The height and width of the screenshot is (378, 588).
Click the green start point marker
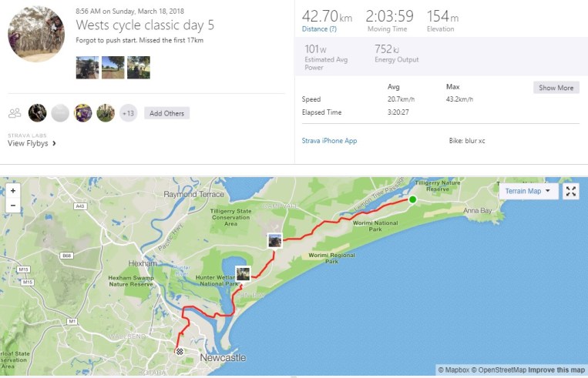(x=412, y=200)
